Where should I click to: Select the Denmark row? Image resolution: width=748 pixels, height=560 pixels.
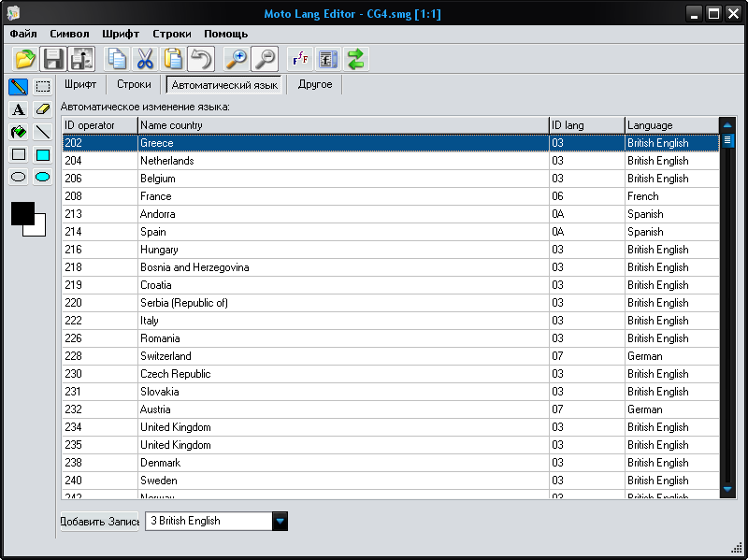(x=391, y=463)
